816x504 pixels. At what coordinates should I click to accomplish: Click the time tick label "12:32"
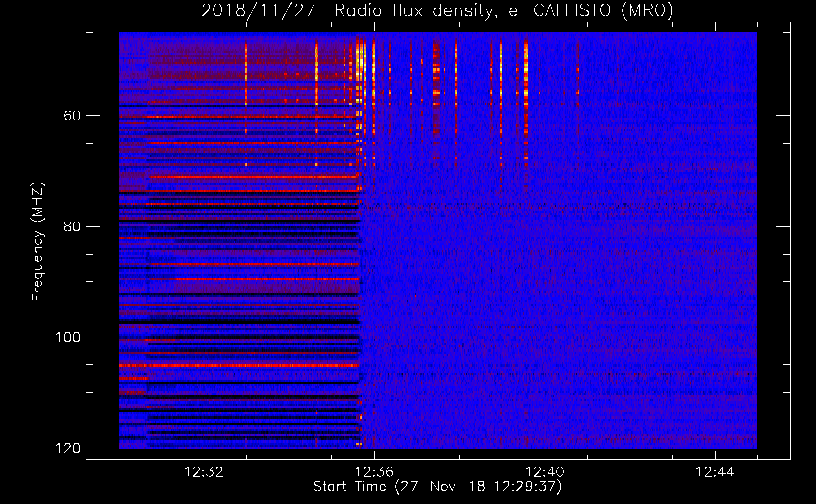pyautogui.click(x=204, y=472)
